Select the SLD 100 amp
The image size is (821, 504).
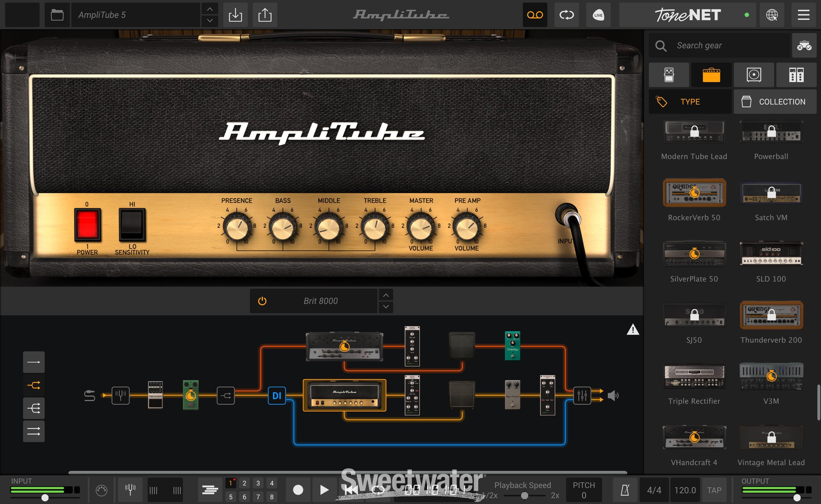point(771,254)
